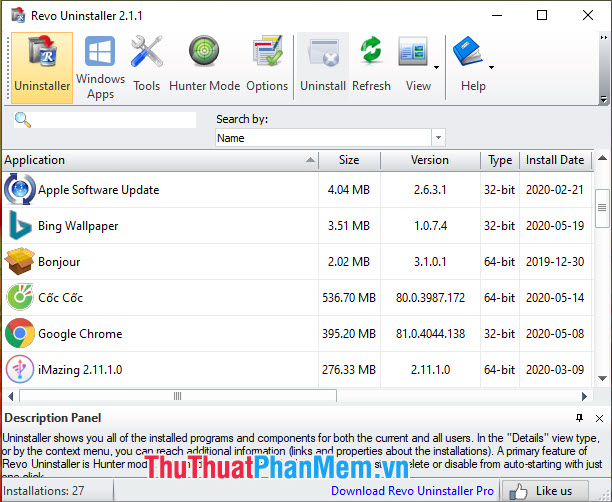Image resolution: width=612 pixels, height=502 pixels.
Task: Open toolbar options arrow at right edge
Action: 604,100
